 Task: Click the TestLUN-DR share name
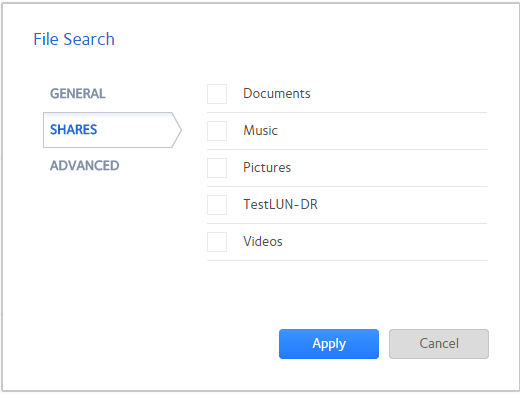click(280, 204)
